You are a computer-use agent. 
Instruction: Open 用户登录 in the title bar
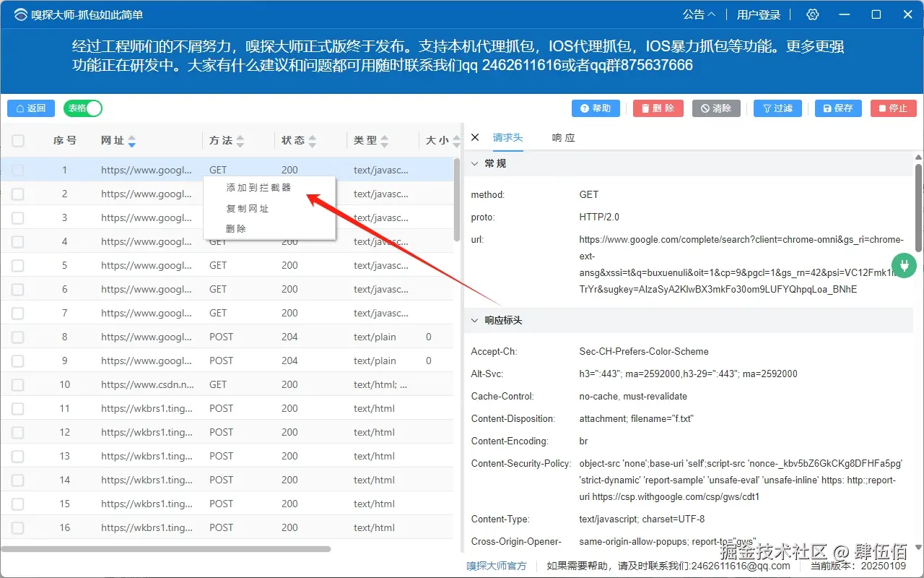[x=759, y=14]
